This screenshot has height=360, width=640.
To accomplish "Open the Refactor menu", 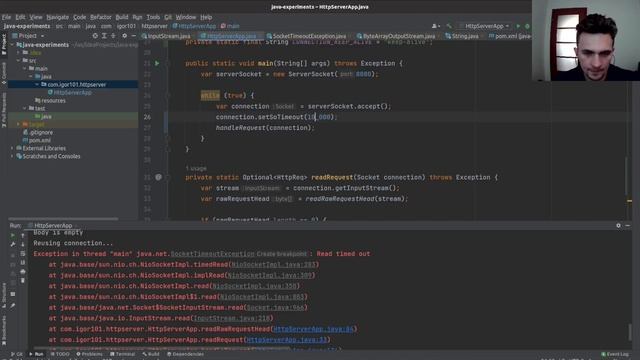I will 101,17.
